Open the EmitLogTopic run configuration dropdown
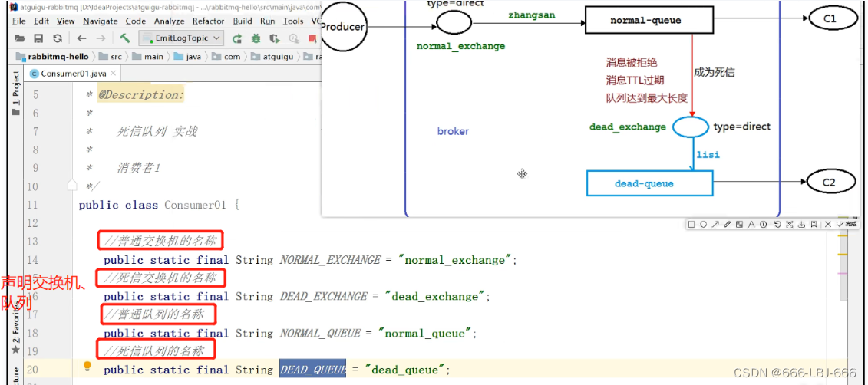This screenshot has width=868, height=385. [x=182, y=38]
